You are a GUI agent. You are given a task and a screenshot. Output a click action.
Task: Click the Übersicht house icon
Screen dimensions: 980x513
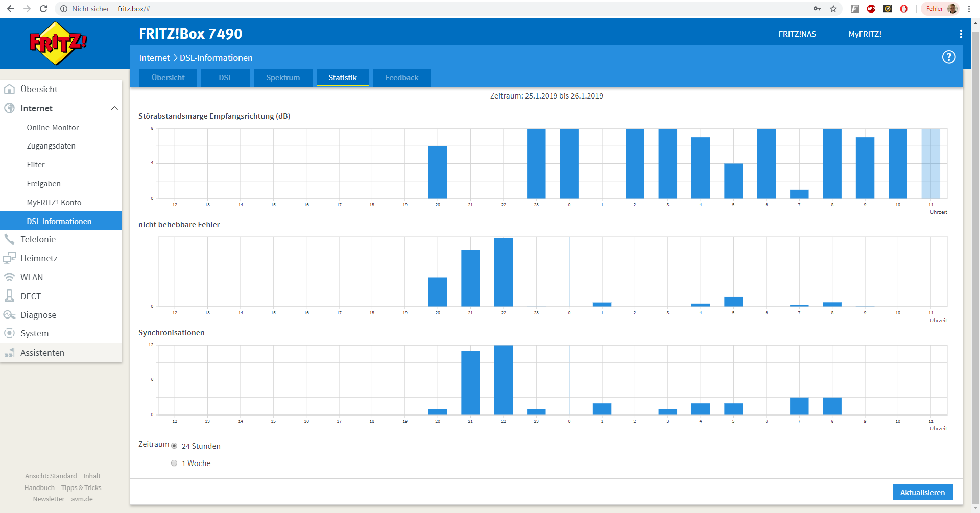(x=9, y=89)
